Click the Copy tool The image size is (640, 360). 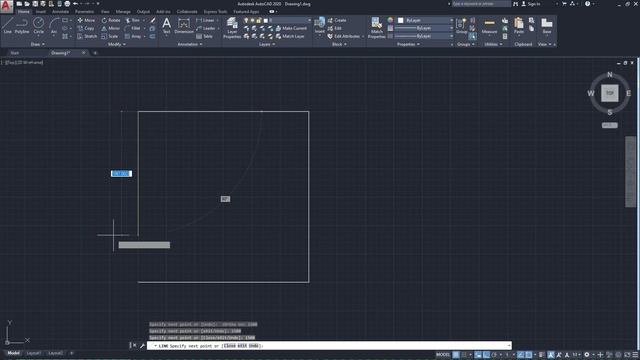tap(86, 28)
